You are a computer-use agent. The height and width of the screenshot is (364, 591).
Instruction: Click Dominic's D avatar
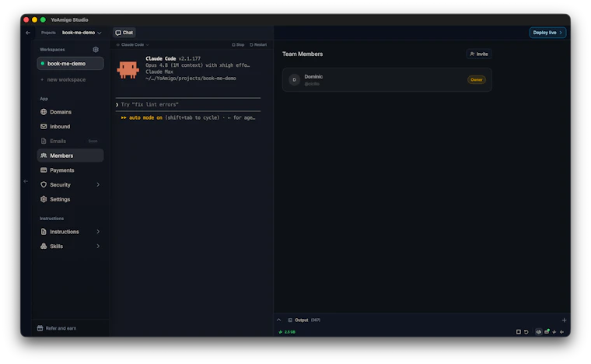click(x=295, y=80)
